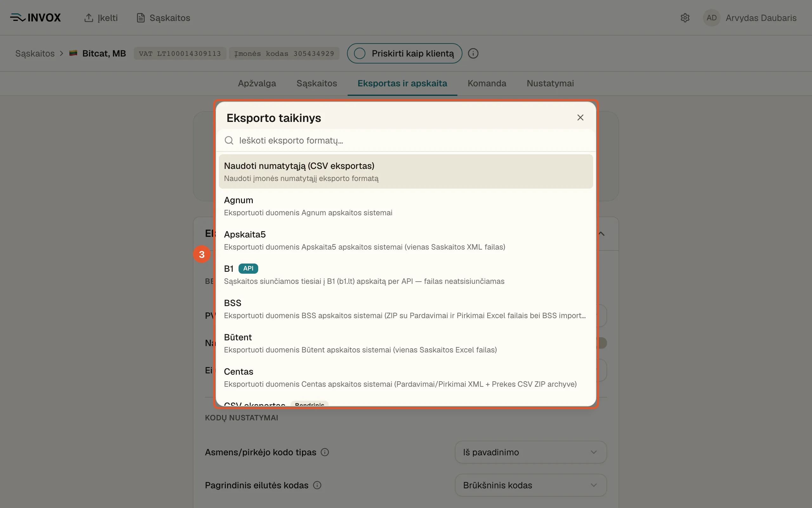
Task: Click the API badge next to B1
Action: 248,269
